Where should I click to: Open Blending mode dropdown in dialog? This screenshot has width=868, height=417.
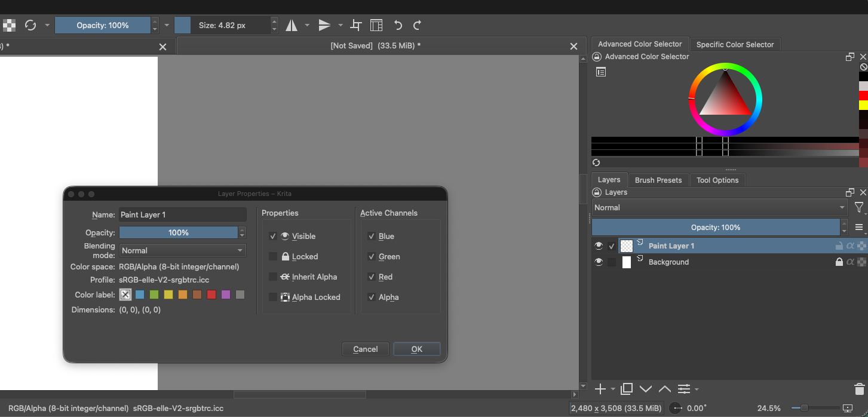(182, 250)
